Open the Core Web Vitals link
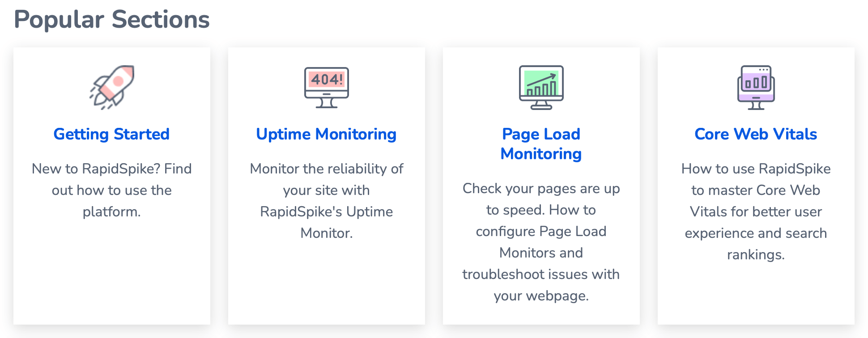 756,134
